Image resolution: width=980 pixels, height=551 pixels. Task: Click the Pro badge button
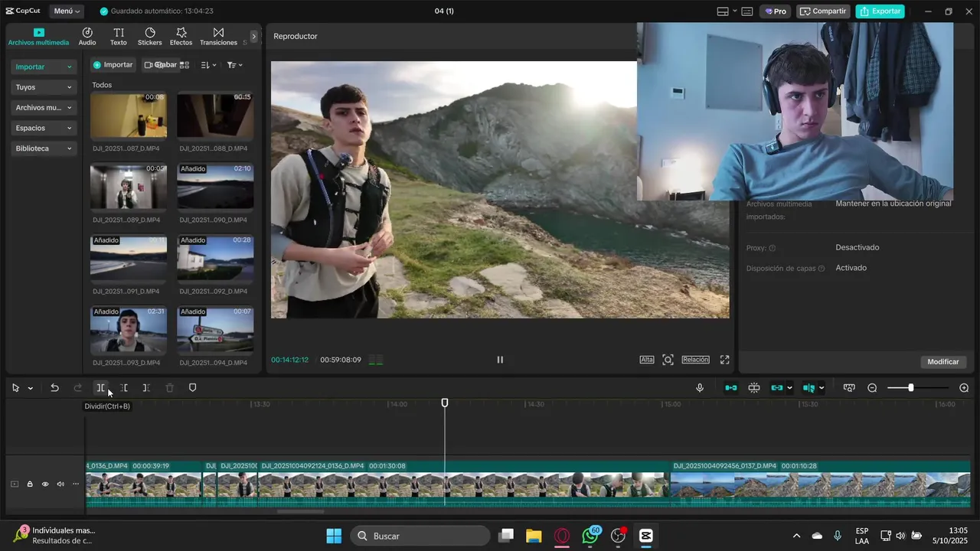776,11
